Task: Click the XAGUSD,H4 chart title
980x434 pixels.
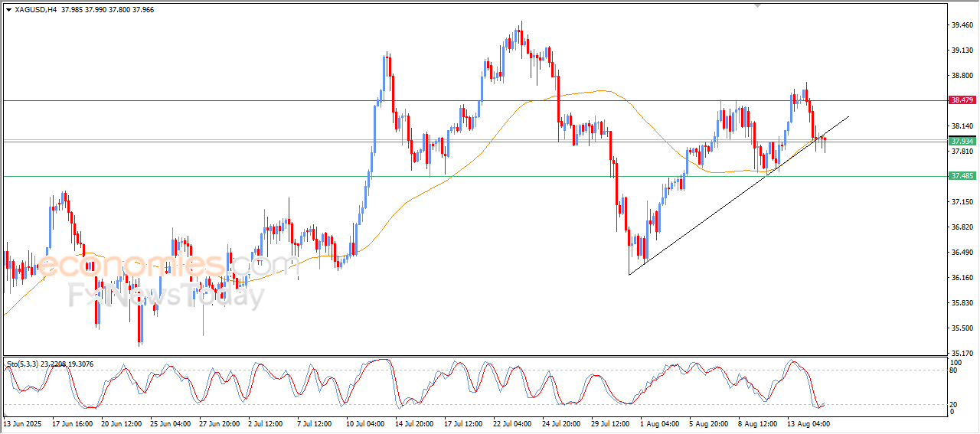Action: (x=35, y=10)
